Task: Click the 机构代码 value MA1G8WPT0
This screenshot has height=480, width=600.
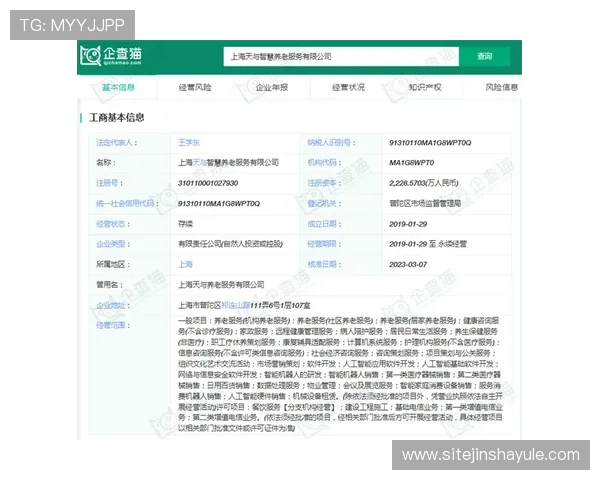Action: click(x=411, y=163)
